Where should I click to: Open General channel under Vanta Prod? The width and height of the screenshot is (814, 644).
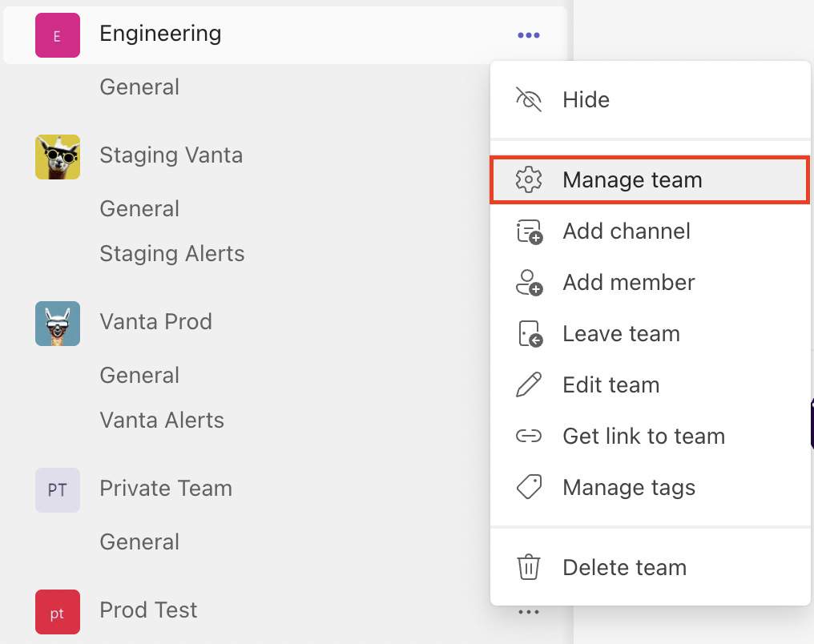[x=139, y=375]
